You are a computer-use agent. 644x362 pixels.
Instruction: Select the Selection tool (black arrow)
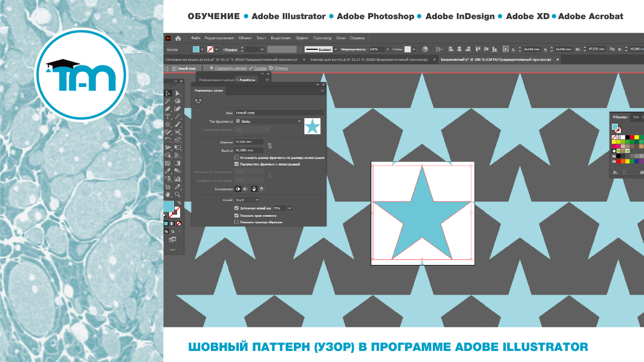click(168, 93)
